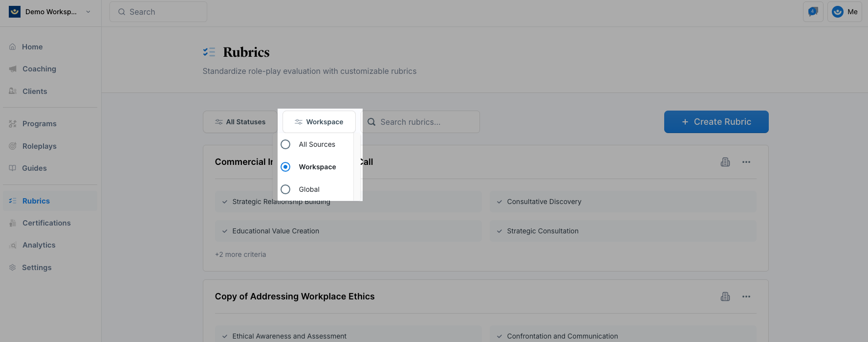Image resolution: width=868 pixels, height=342 pixels.
Task: Click the Home house icon
Action: (x=13, y=47)
